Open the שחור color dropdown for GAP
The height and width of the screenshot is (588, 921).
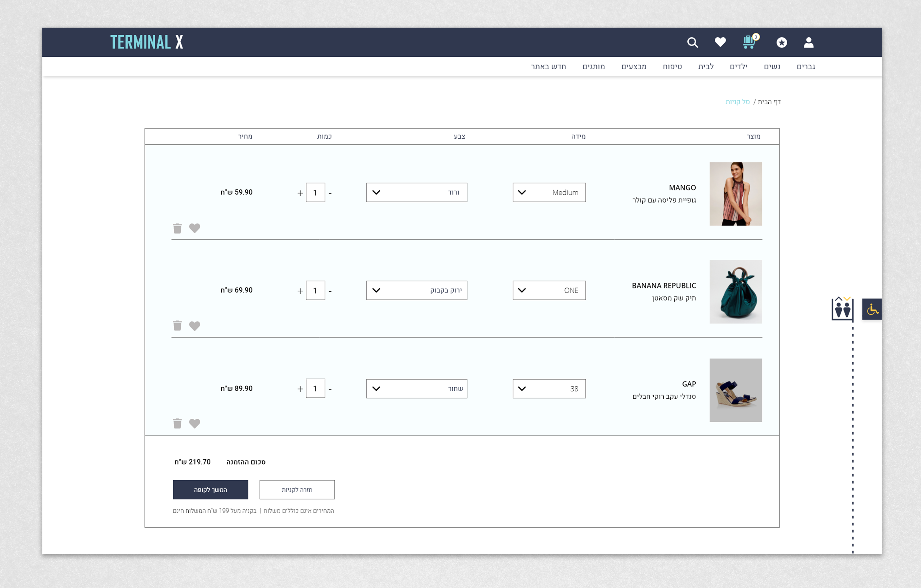point(417,388)
